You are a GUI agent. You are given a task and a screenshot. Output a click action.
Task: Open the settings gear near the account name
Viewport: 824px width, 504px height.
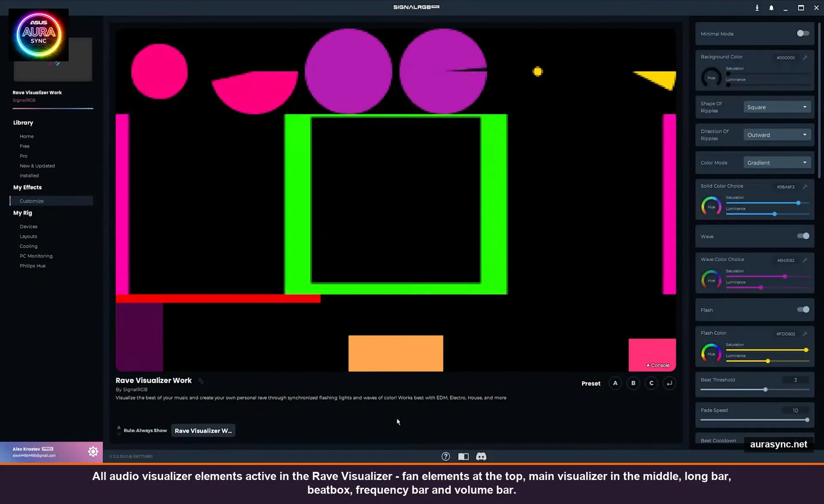pyautogui.click(x=93, y=451)
